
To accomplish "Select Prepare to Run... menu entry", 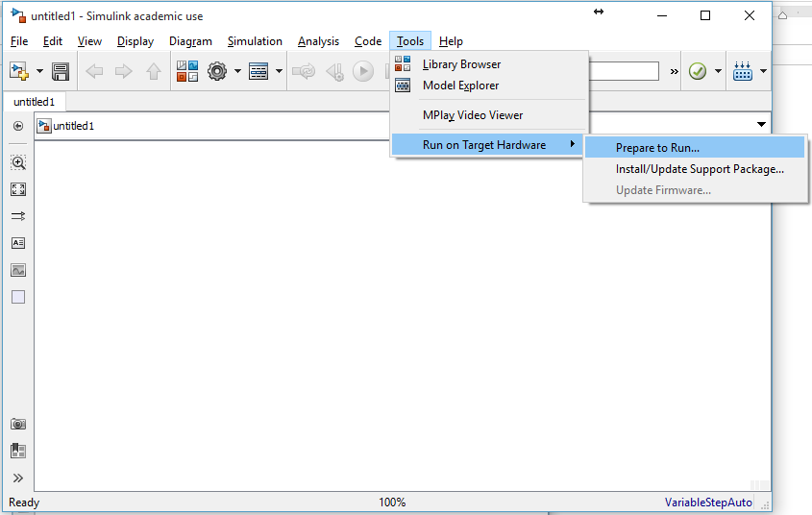I will (657, 148).
